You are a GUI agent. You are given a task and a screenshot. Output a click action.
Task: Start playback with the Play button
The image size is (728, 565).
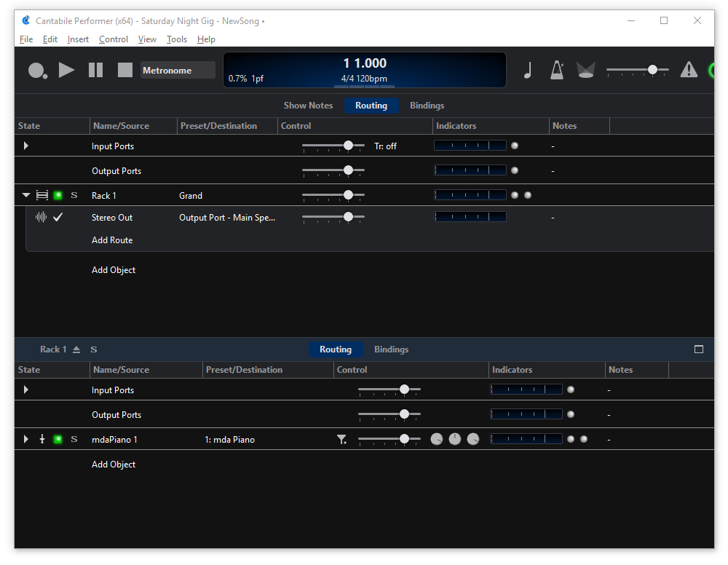pos(66,70)
